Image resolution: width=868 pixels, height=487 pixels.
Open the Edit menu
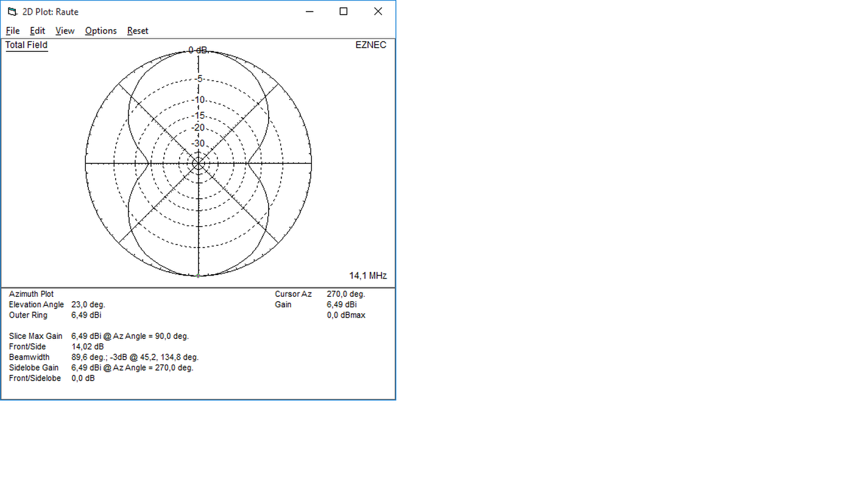tap(37, 30)
